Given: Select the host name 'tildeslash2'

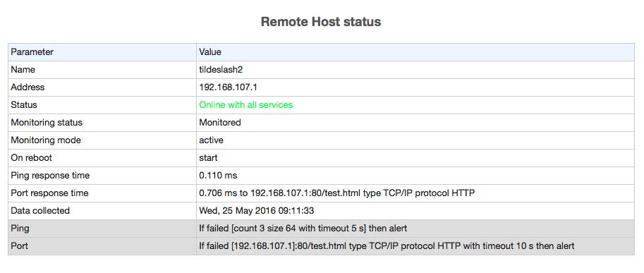Looking at the screenshot, I should (221, 70).
